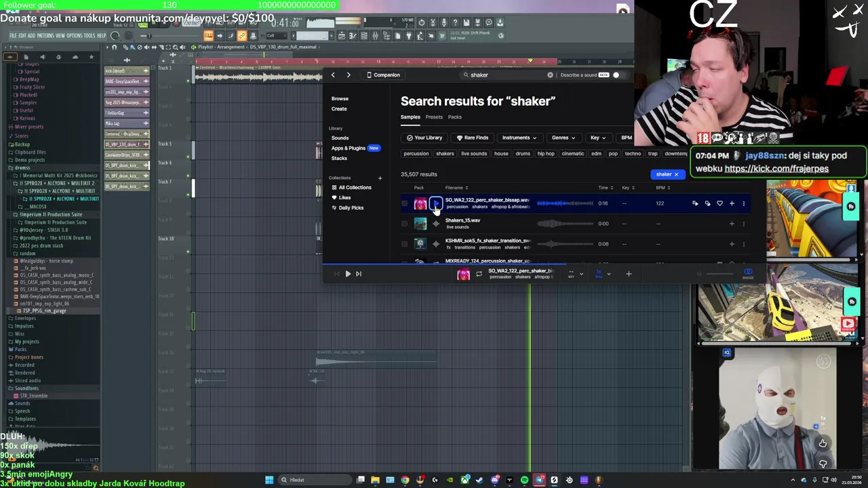Open more options for Shakers_15.wav row

[744, 224]
